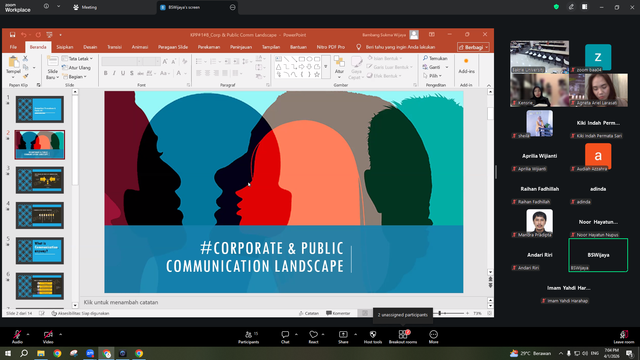Click the Berbagi share button
The height and width of the screenshot is (360, 640).
[x=473, y=47]
